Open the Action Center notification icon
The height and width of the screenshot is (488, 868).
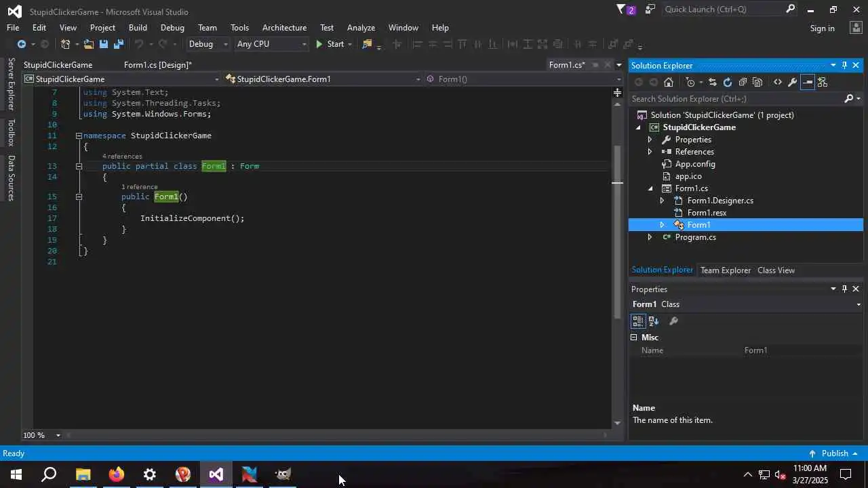pos(846,474)
